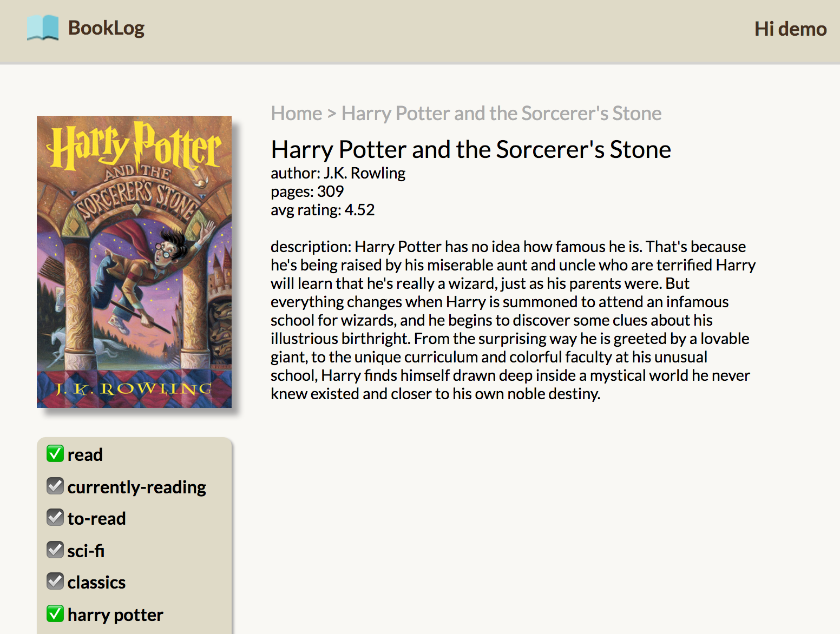
Task: Check the to-read shelf checkbox
Action: (55, 517)
